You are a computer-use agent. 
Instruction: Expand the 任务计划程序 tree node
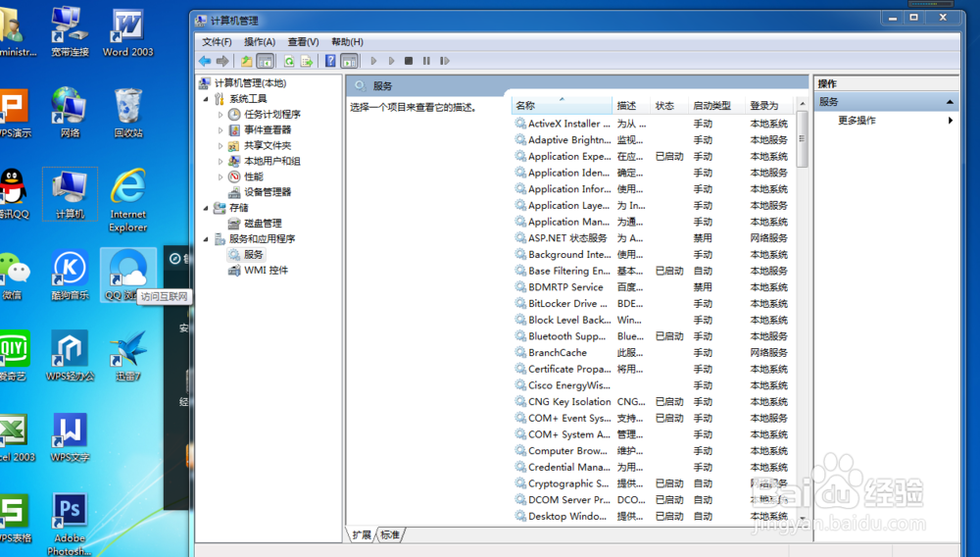[220, 115]
